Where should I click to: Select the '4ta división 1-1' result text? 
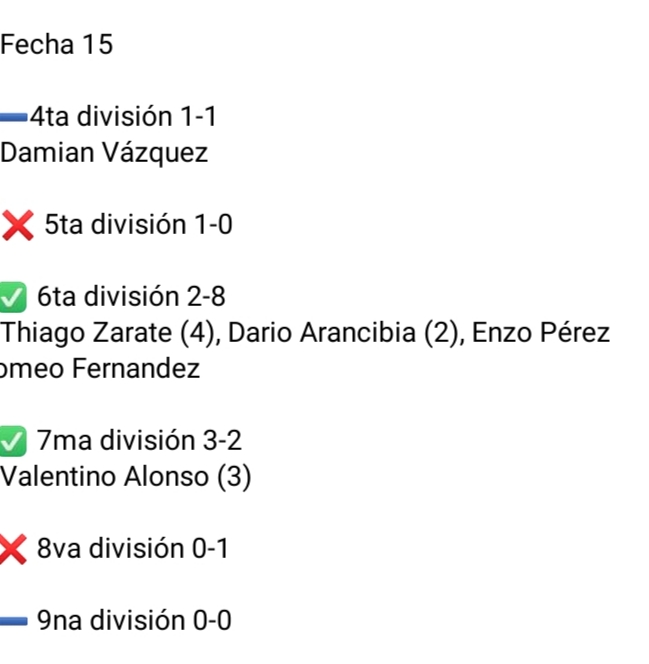[x=123, y=117]
